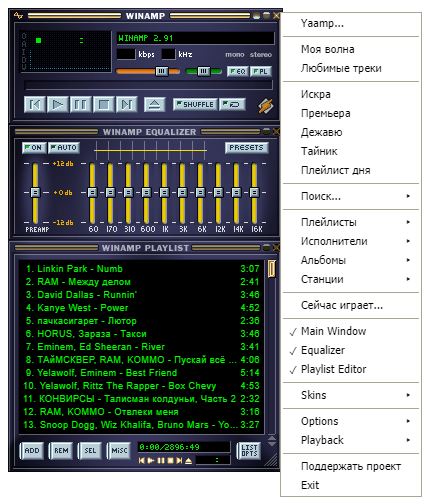Click the mini Play button in playlist footer
The width and height of the screenshot is (431, 504).
point(151,460)
